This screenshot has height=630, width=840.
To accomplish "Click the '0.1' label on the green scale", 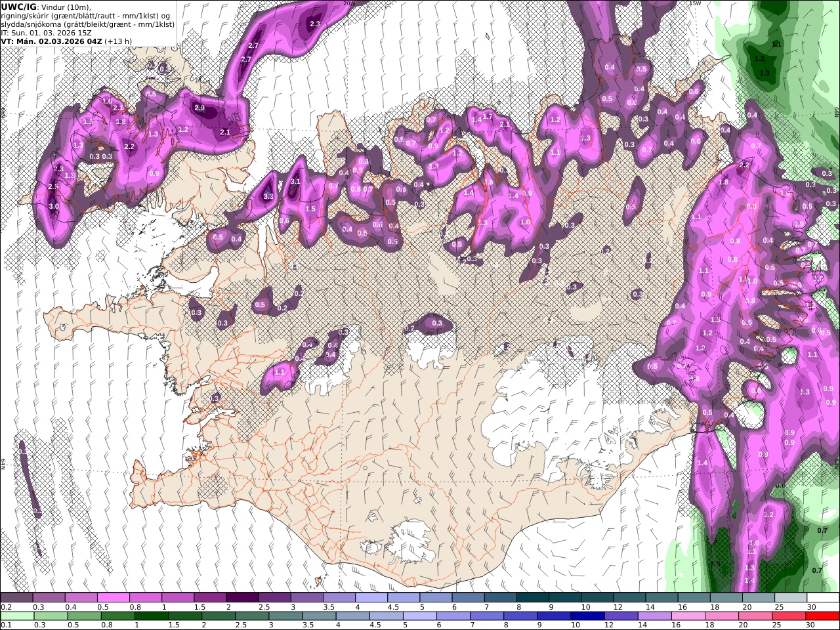I will [x=5, y=625].
